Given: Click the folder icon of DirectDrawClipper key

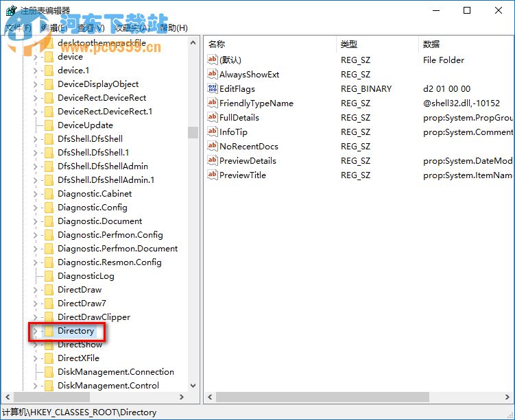Looking at the screenshot, I should tap(49, 317).
